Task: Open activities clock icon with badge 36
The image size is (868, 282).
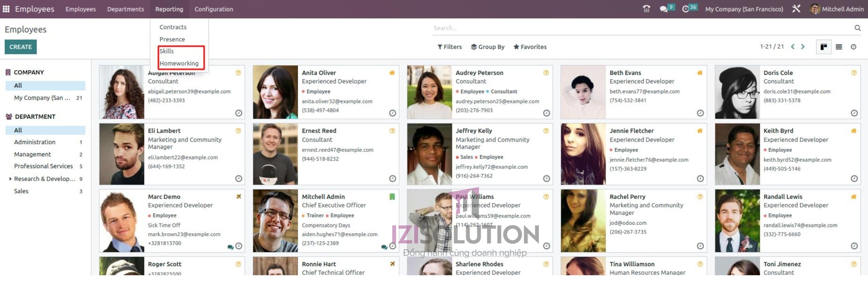Action: point(686,9)
